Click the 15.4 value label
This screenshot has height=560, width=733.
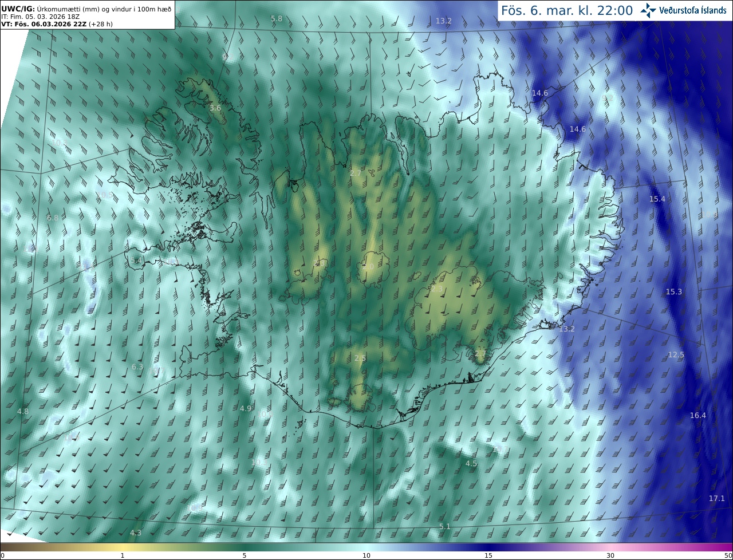[x=657, y=199]
